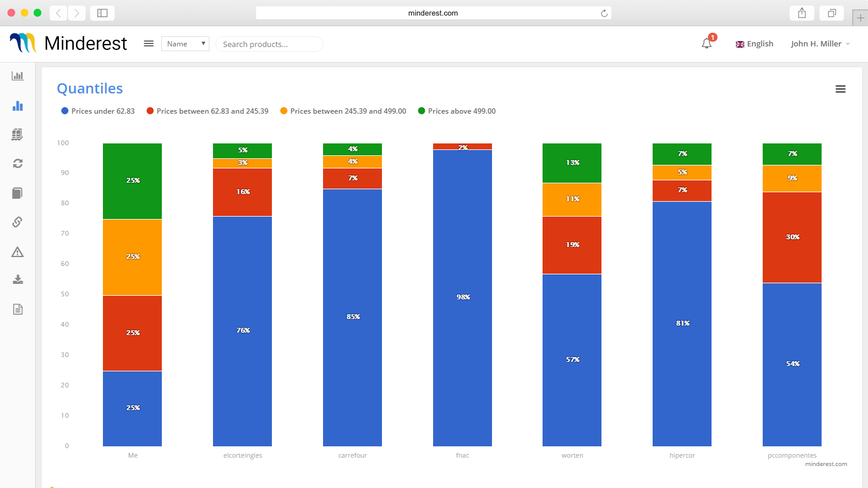Click the 'Me' axis label
This screenshot has height=488, width=868.
133,455
